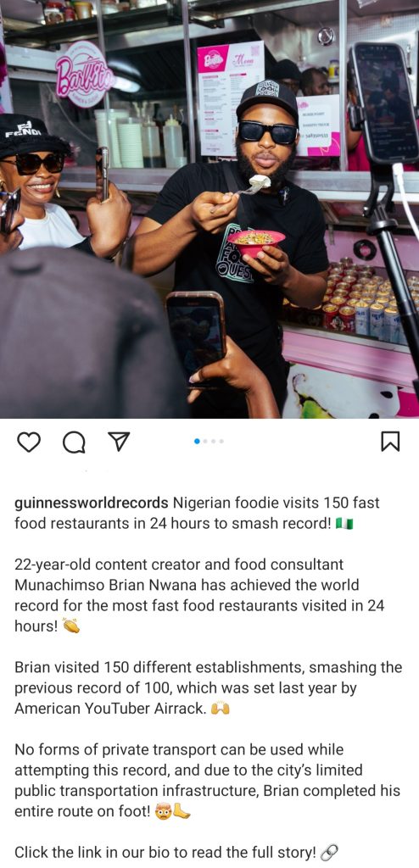Save post with bookmark icon
419x868 pixels.
coord(390,441)
